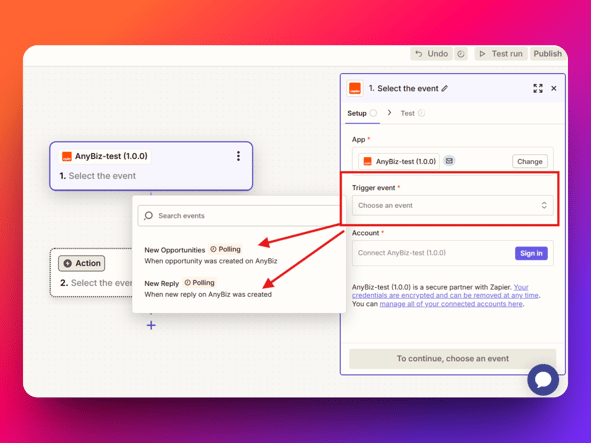591x443 pixels.
Task: Open the chat support bubble
Action: 543,380
